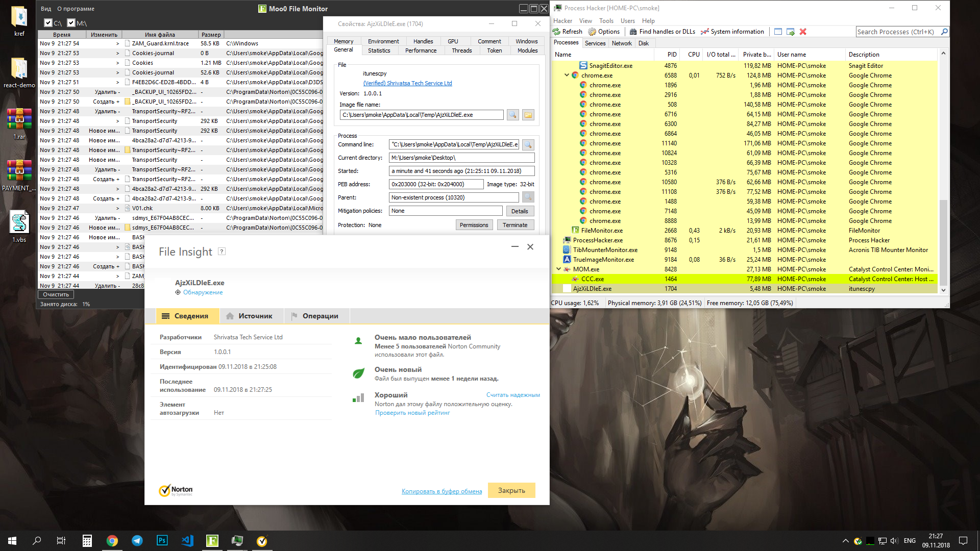Show hidden system tray icons chevron
The width and height of the screenshot is (980, 551).
(x=845, y=541)
